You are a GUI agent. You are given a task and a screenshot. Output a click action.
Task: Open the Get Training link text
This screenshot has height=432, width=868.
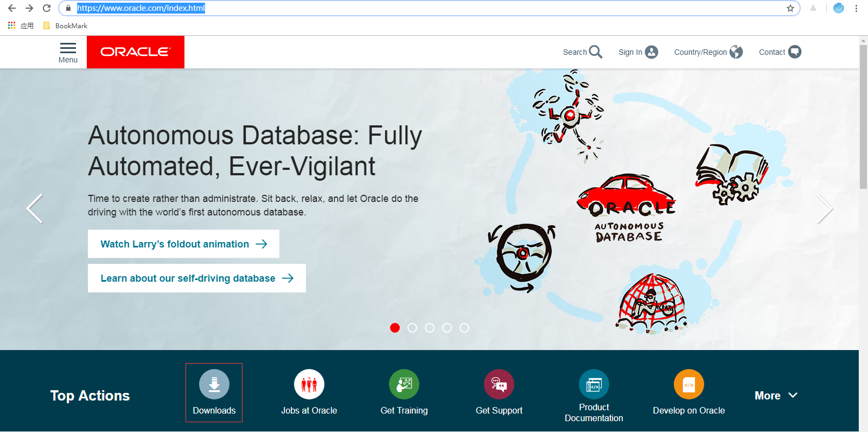[404, 410]
